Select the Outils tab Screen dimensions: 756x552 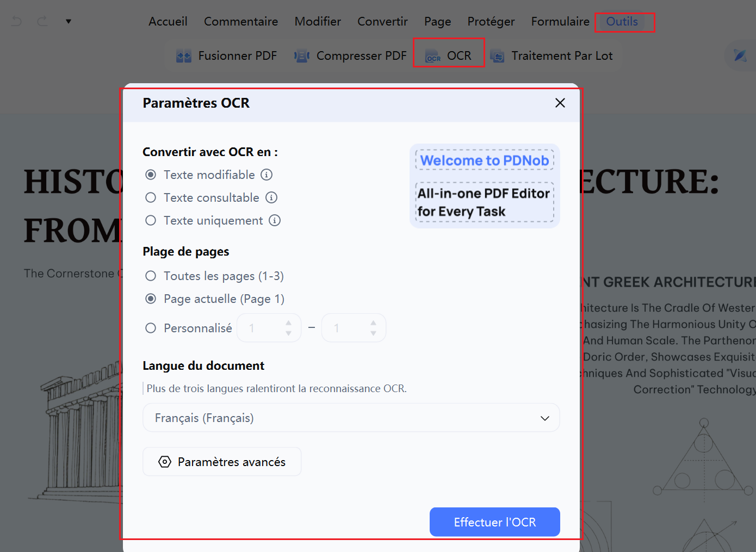(x=622, y=21)
